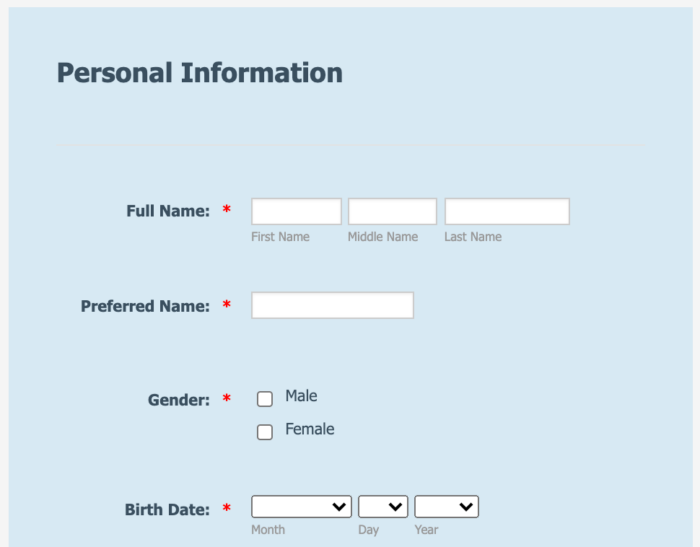
Task: Open the birth Month dropdown
Action: pos(301,507)
